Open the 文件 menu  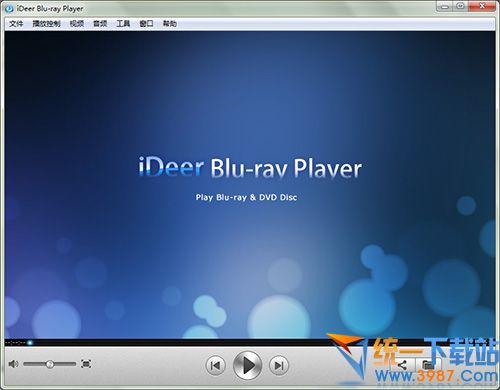(x=16, y=24)
